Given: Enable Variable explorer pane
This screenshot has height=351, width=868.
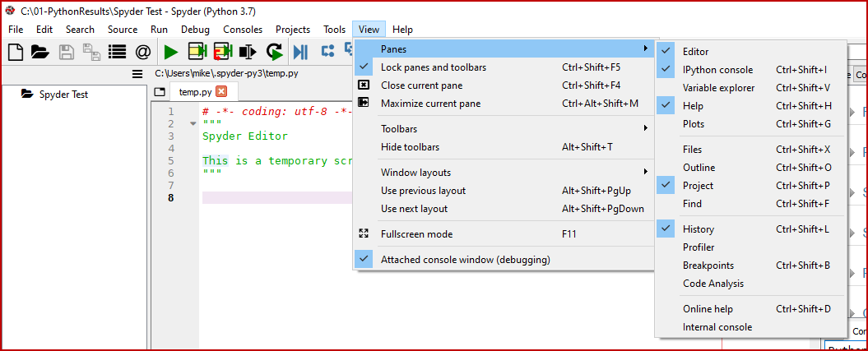Looking at the screenshot, I should [750, 88].
